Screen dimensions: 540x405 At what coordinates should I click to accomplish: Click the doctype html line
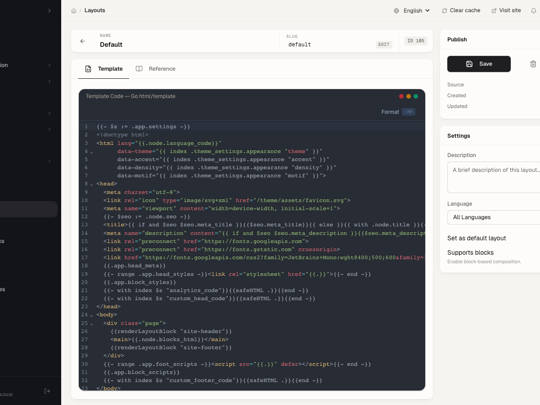coord(122,135)
